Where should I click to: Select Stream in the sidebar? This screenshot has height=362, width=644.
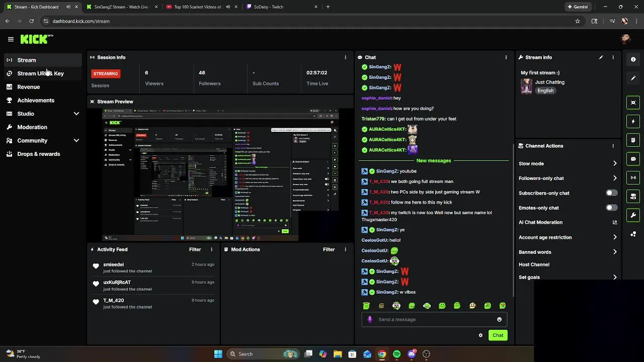tap(43, 60)
